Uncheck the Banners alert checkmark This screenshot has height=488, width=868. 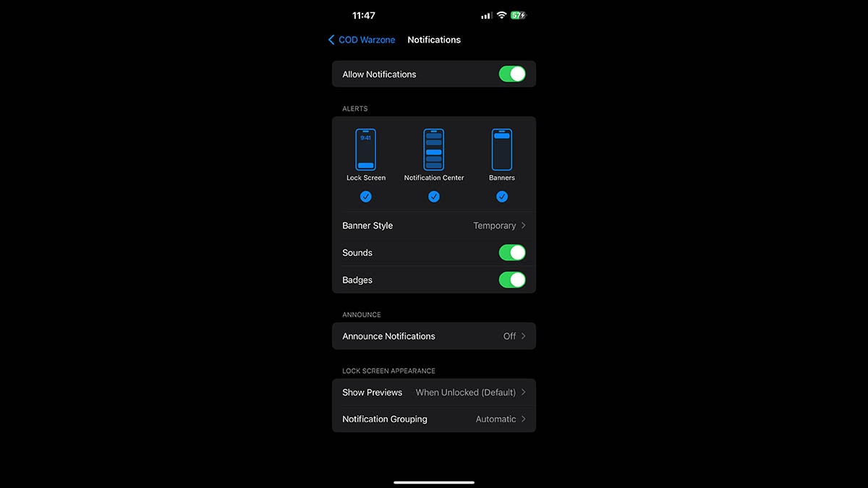pyautogui.click(x=502, y=197)
